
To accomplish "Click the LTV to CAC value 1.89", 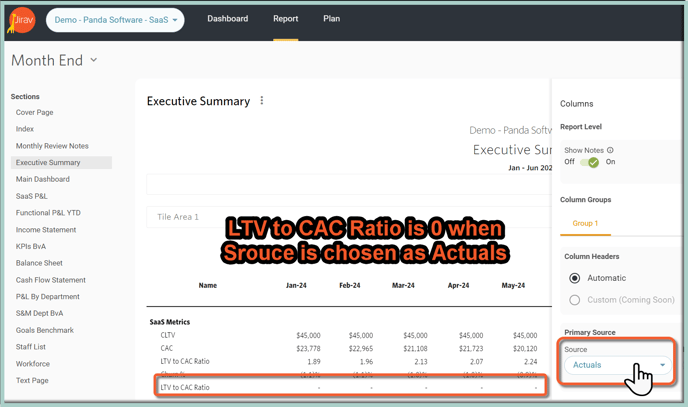I will click(314, 362).
